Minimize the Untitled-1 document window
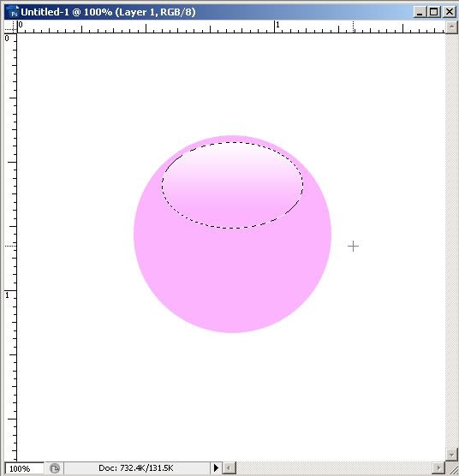 point(420,12)
